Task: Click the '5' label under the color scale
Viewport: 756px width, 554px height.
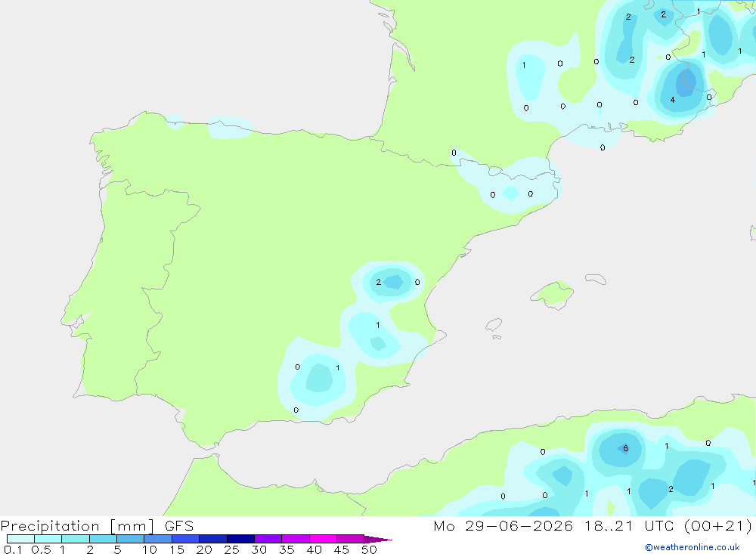Action: (x=117, y=549)
